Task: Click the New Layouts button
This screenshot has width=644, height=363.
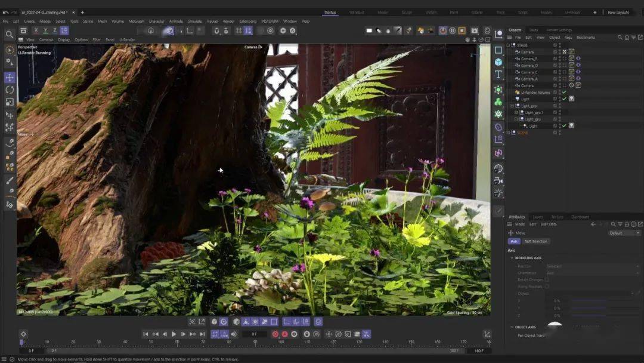Action: coord(618,12)
